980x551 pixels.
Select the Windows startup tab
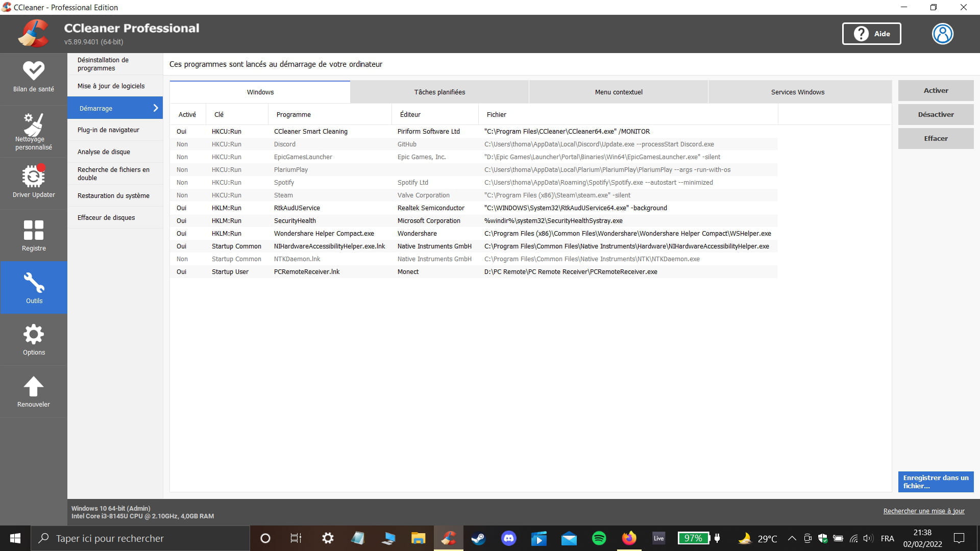(x=260, y=92)
